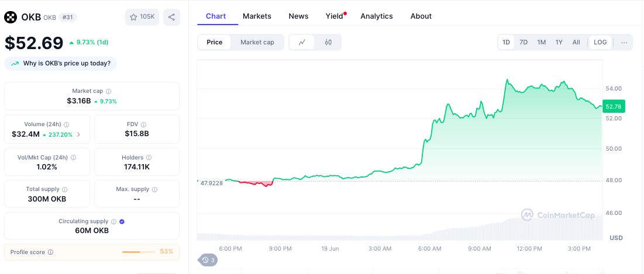Image resolution: width=644 pixels, height=274 pixels.
Task: Click Holders value 174.11K
Action: click(x=137, y=167)
